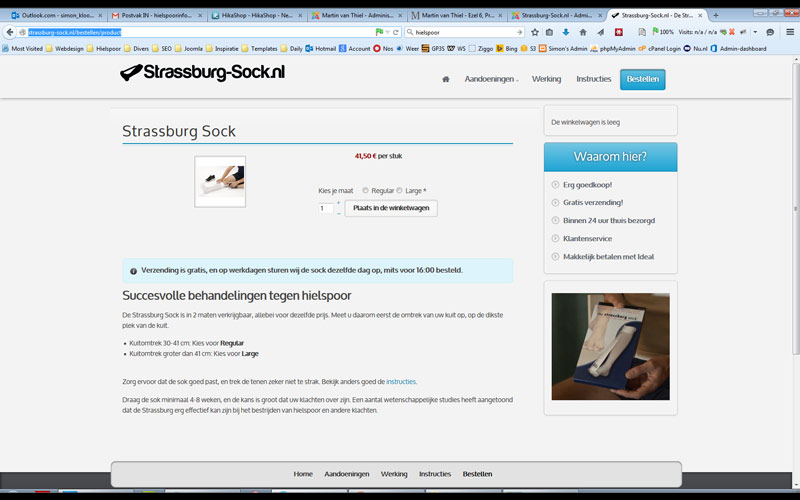800x500 pixels.
Task: Open the Werking nav link
Action: pyautogui.click(x=546, y=79)
